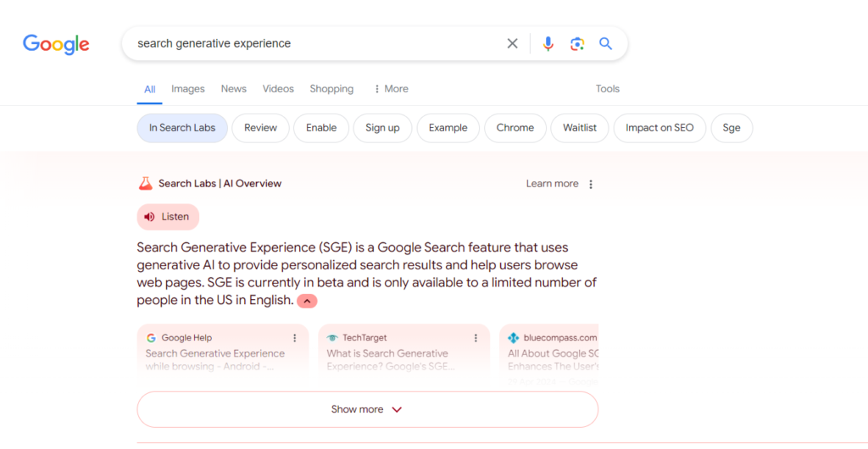The height and width of the screenshot is (449, 868).
Task: Toggle the Waitlist filter chip
Action: click(580, 128)
